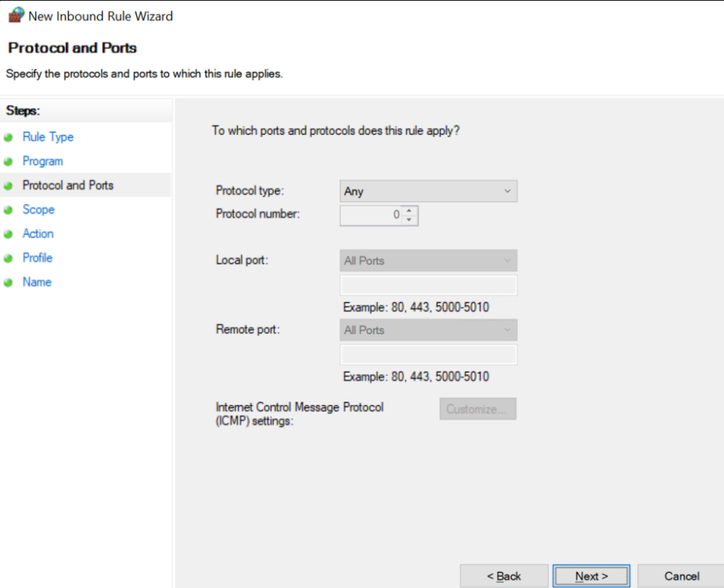
Task: Click the Next button
Action: [592, 576]
